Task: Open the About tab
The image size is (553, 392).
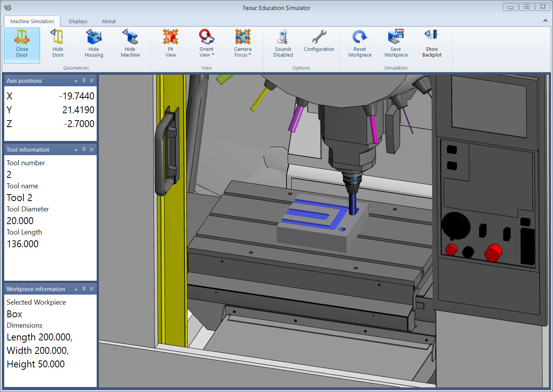Action: click(109, 21)
